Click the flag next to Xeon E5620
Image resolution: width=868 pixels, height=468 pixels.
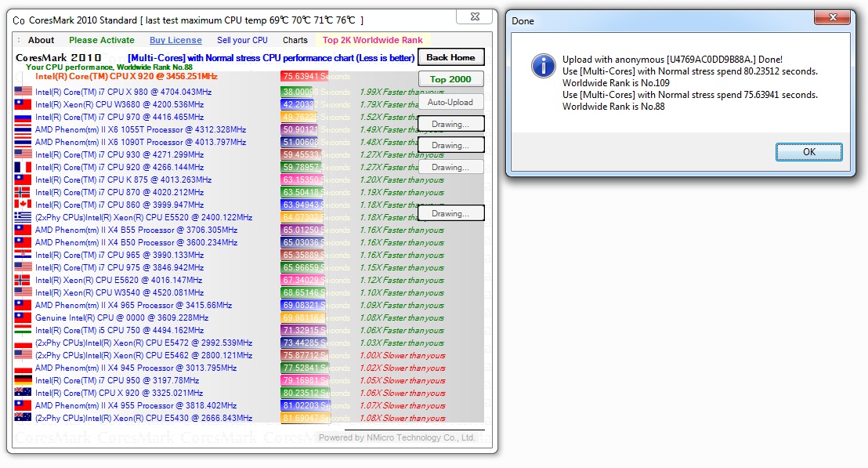(x=23, y=280)
